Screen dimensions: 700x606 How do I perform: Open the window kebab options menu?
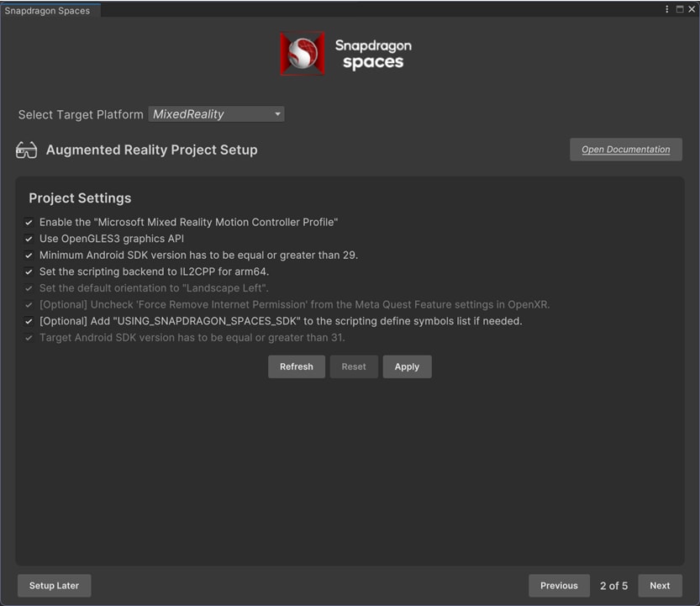[667, 9]
